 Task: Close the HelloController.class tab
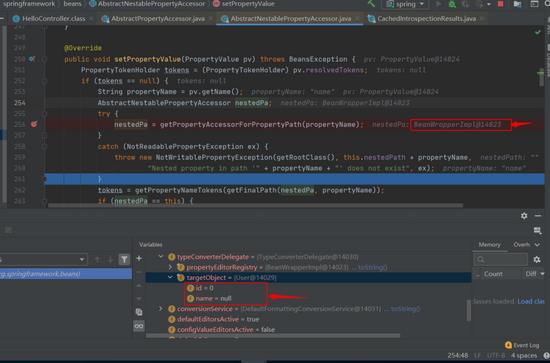[x=91, y=19]
